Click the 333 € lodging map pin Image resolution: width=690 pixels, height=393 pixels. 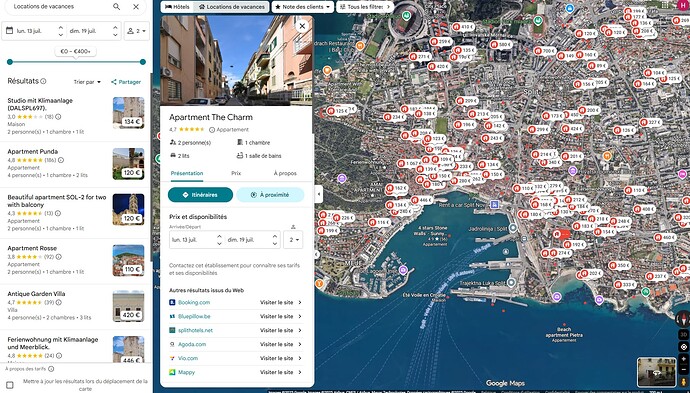click(625, 285)
